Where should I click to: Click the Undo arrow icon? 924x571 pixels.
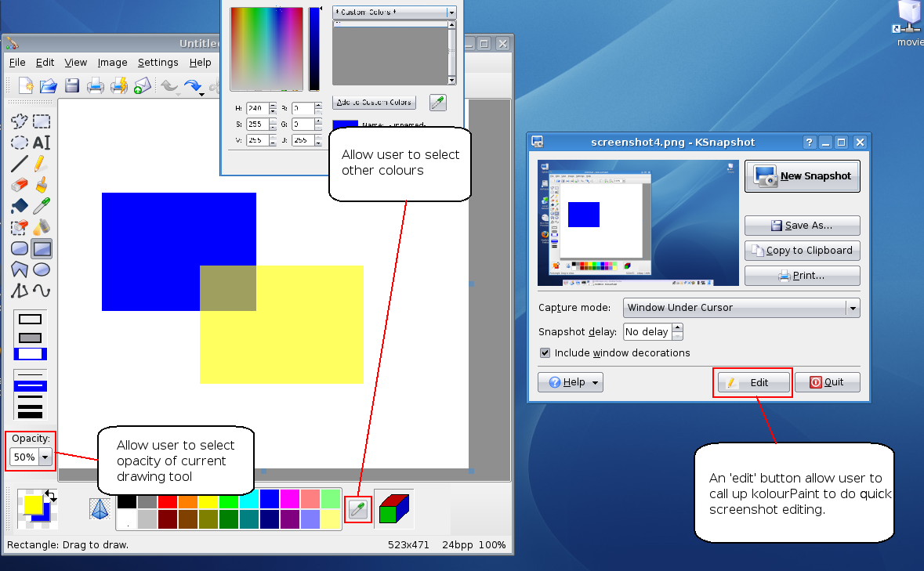[170, 86]
